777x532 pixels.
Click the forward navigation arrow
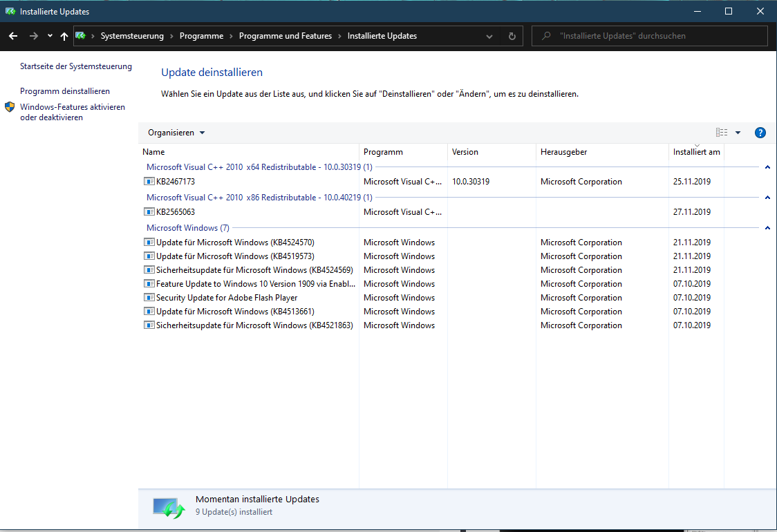pyautogui.click(x=34, y=36)
